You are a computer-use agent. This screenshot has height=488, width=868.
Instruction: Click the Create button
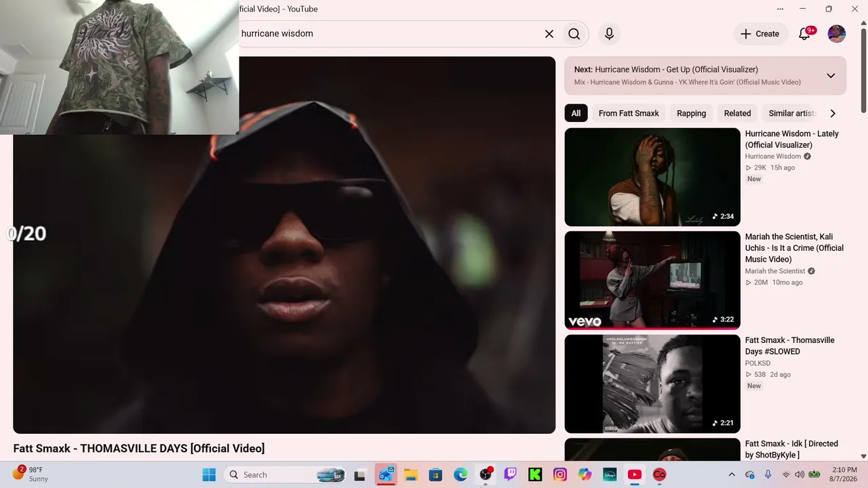[759, 34]
